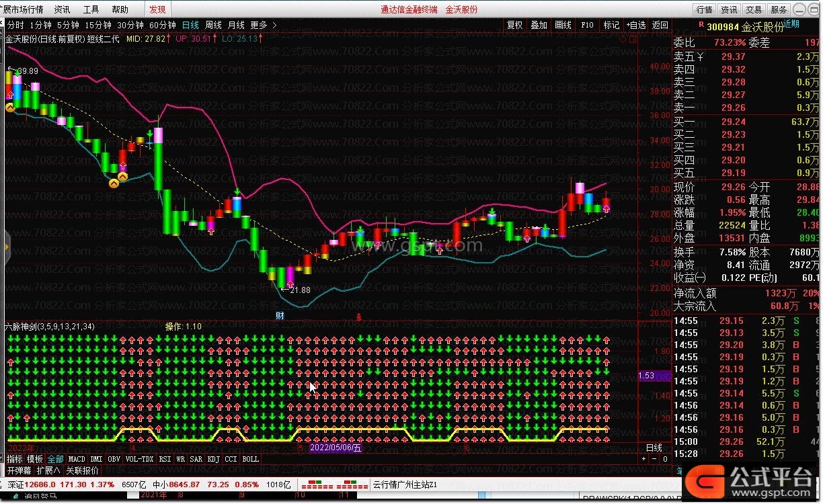
Task: Open the 画线 drawing tools
Action: tap(563, 25)
